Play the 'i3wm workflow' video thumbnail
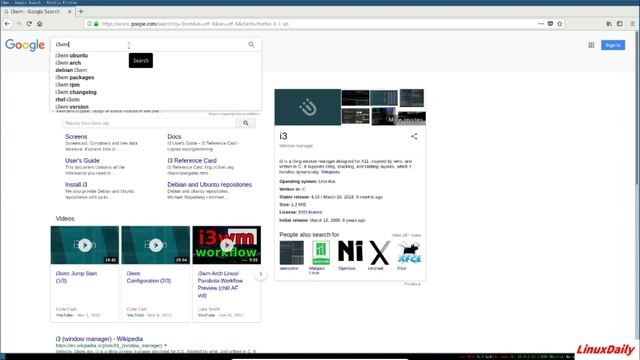 point(227,245)
